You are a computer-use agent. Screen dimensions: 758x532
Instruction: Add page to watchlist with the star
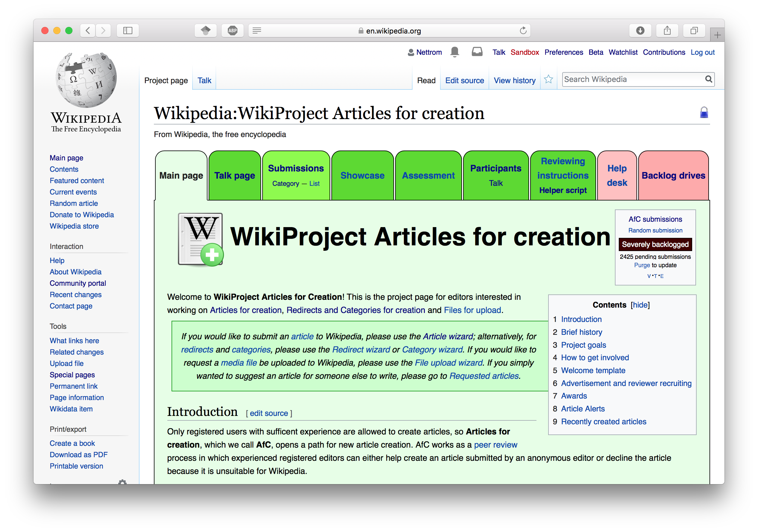point(548,80)
